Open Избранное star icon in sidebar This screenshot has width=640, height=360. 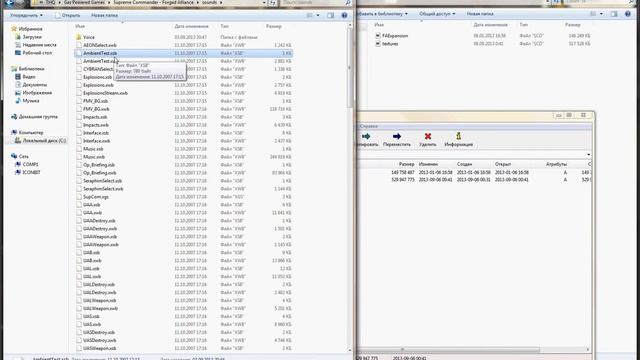14,29
